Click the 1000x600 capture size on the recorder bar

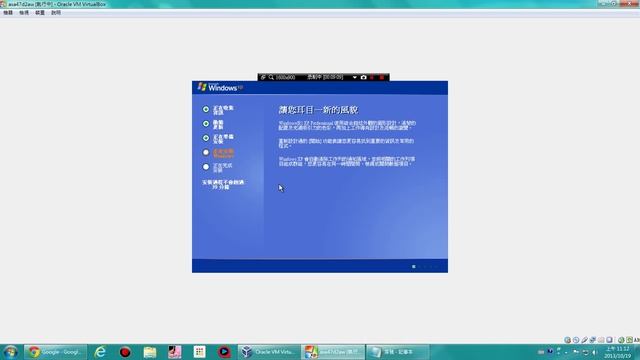pos(286,77)
